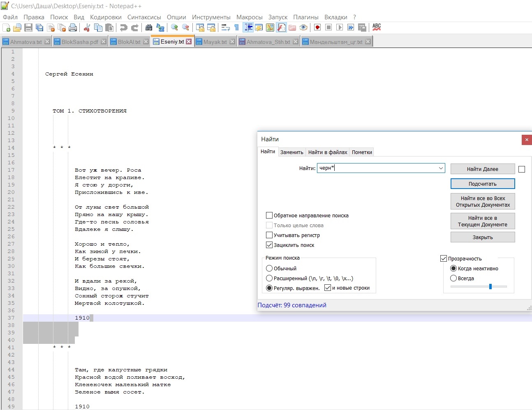This screenshot has width=532, height=410.
Task: Click the Save All toolbar icon
Action: (39, 28)
